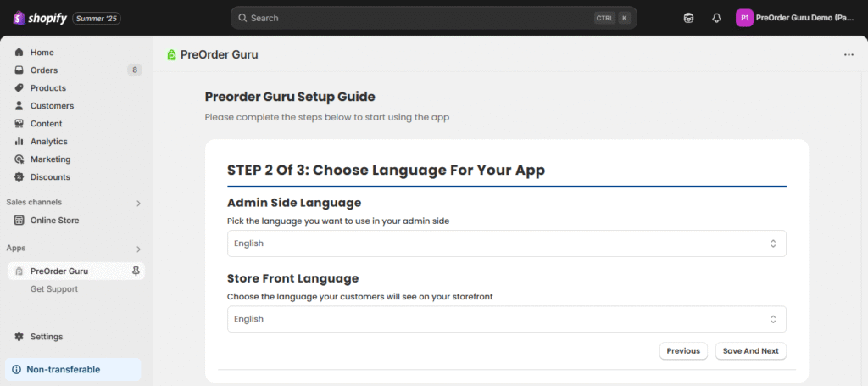Click the Save And Next button
The image size is (868, 386).
(x=750, y=351)
